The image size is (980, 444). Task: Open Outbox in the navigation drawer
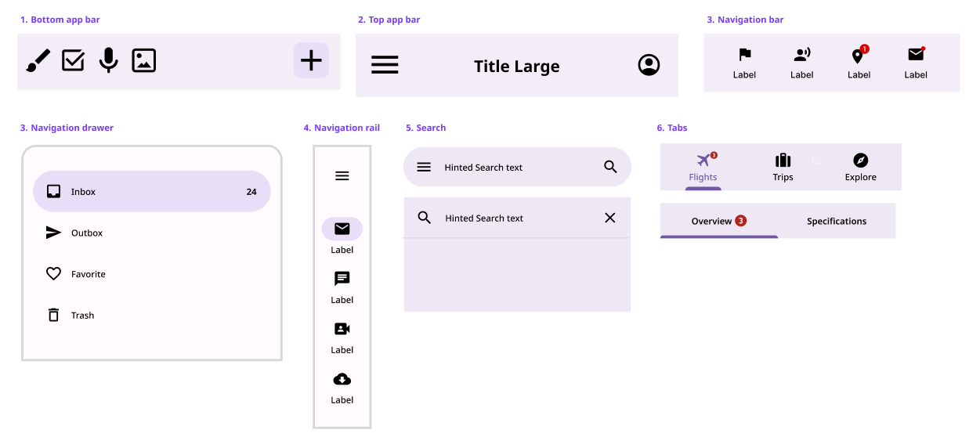[x=152, y=233]
